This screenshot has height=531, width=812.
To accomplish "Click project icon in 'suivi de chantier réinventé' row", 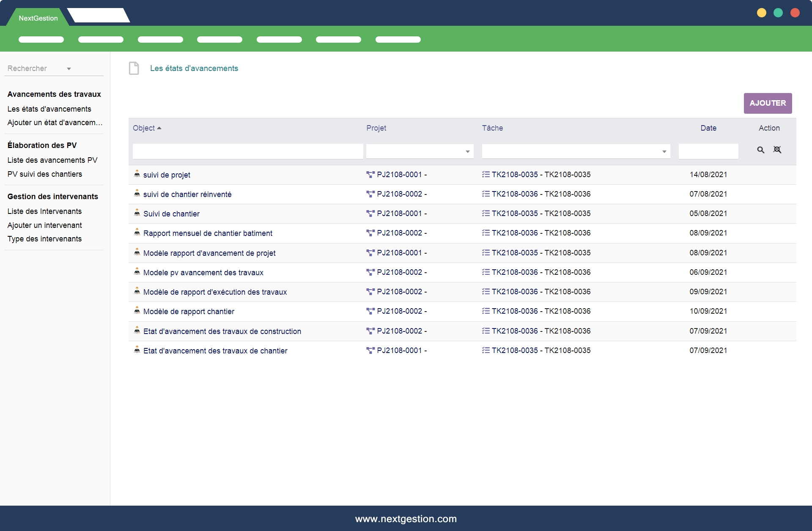I will point(370,194).
